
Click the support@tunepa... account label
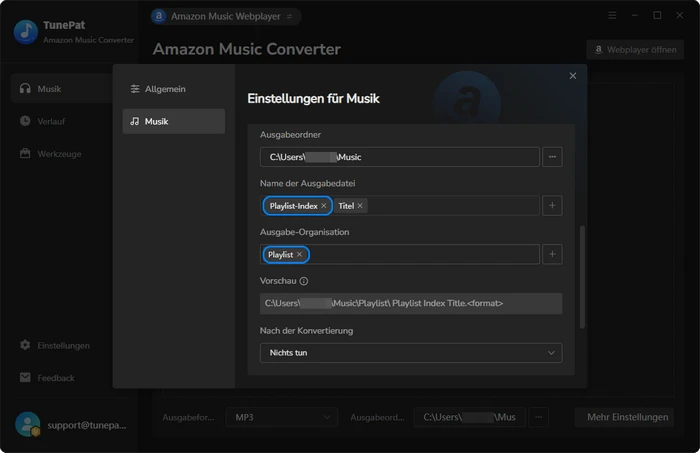(x=87, y=425)
